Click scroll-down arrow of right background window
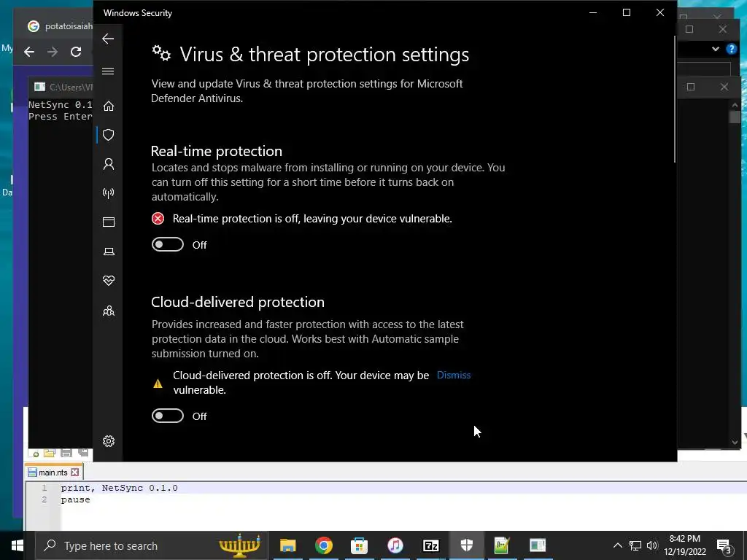This screenshot has height=560, width=747. coord(735,443)
